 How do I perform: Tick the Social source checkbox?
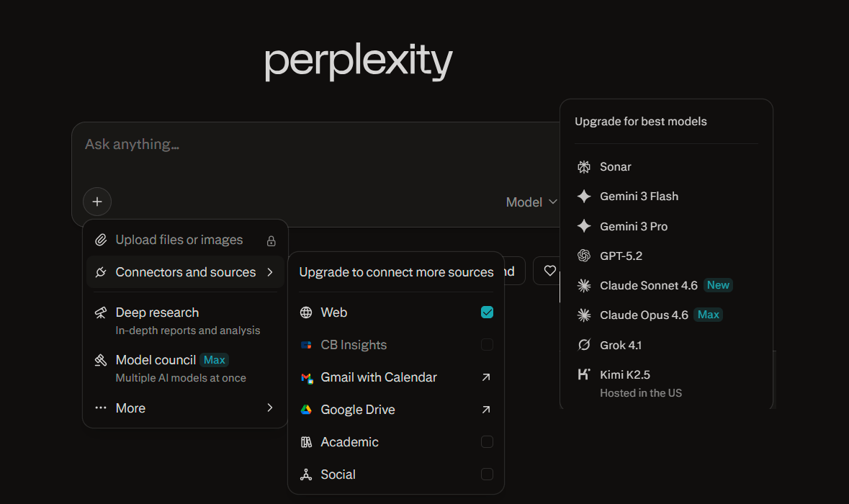(487, 474)
